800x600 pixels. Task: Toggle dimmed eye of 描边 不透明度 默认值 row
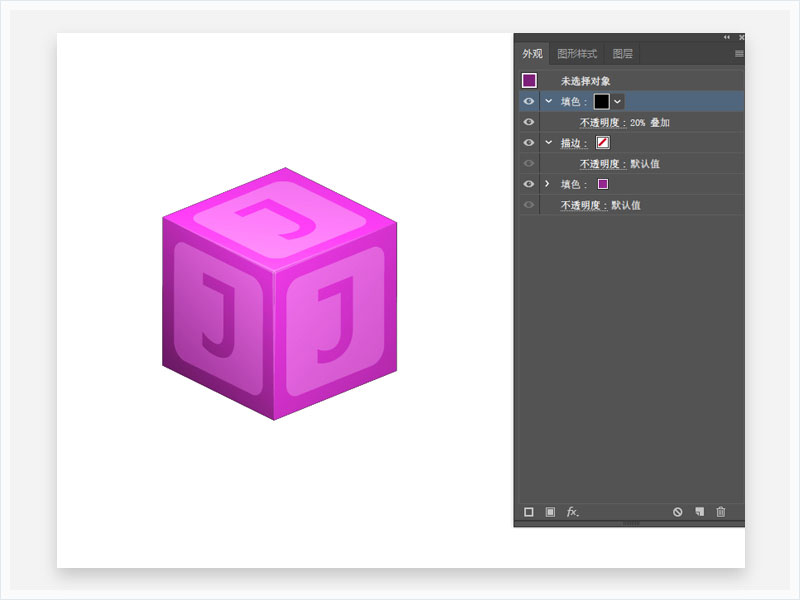pyautogui.click(x=529, y=163)
